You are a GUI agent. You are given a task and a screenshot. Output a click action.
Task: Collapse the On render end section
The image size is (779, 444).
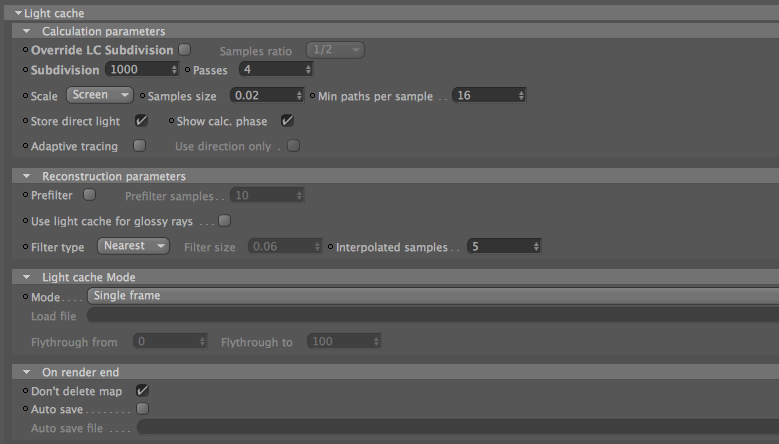coord(27,372)
